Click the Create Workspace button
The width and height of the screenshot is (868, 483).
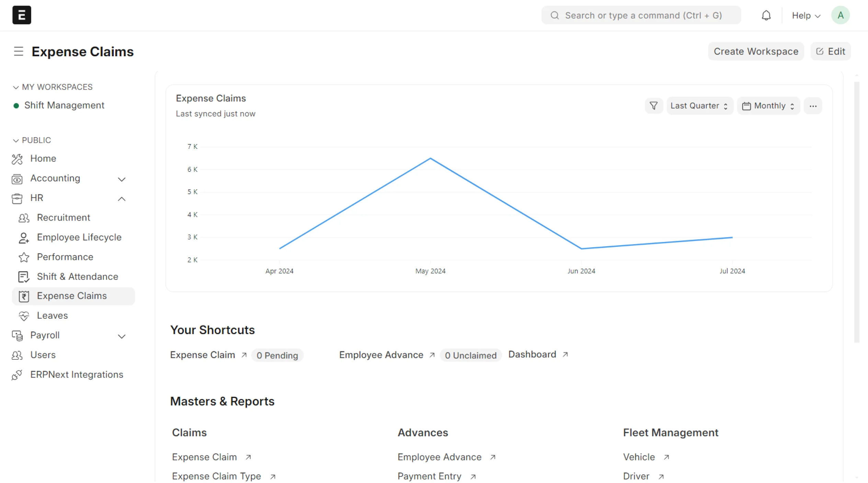[756, 51]
